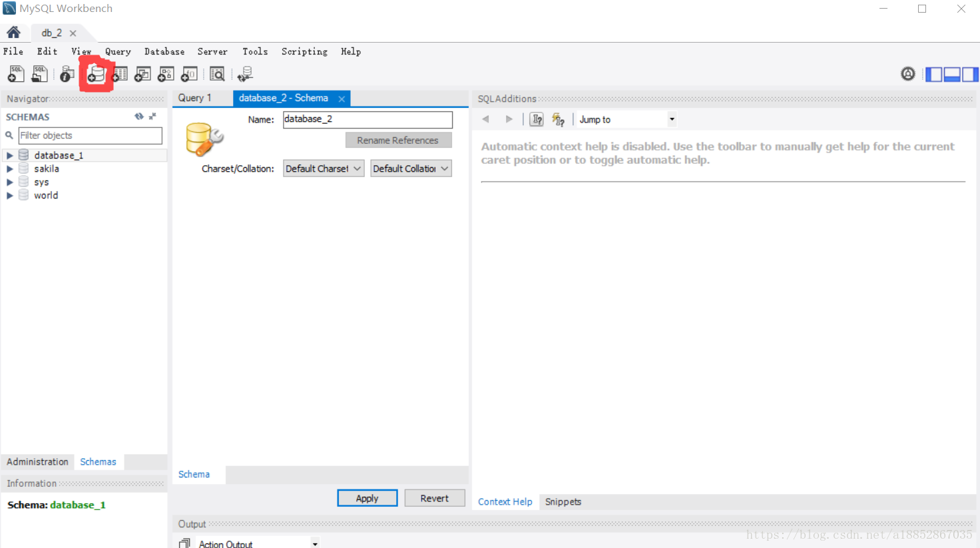Toggle automatic context help

[x=558, y=119]
